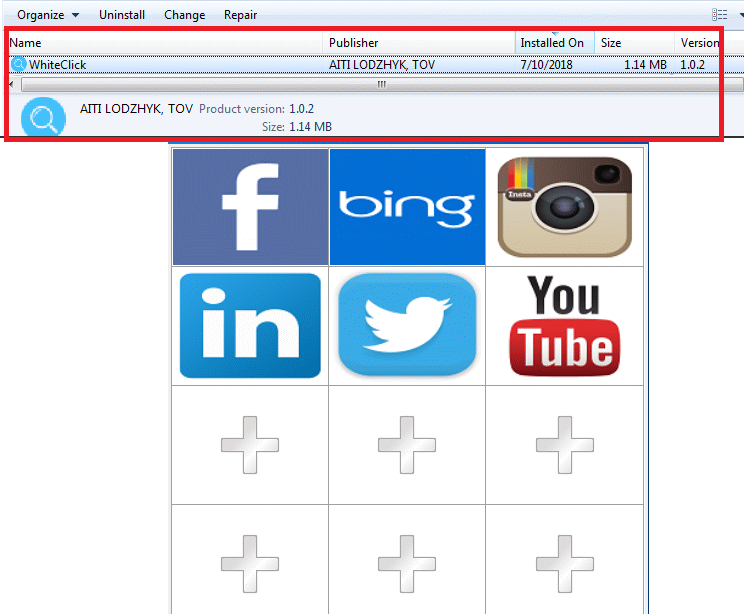
Task: Click the horizontal scrollbar under the list
Action: click(x=380, y=85)
